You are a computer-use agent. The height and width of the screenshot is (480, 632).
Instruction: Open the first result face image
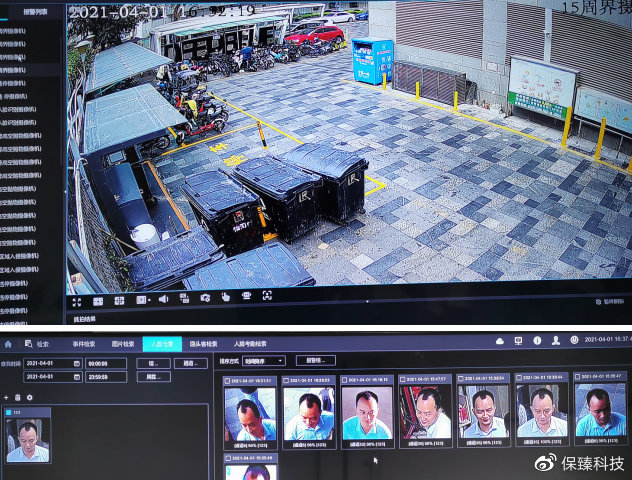(250, 414)
